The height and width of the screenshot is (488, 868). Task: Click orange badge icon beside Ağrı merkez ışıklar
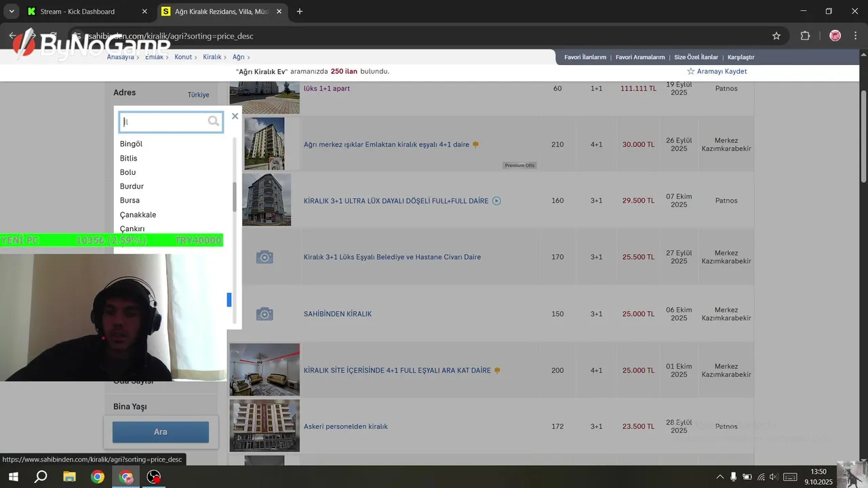[475, 144]
